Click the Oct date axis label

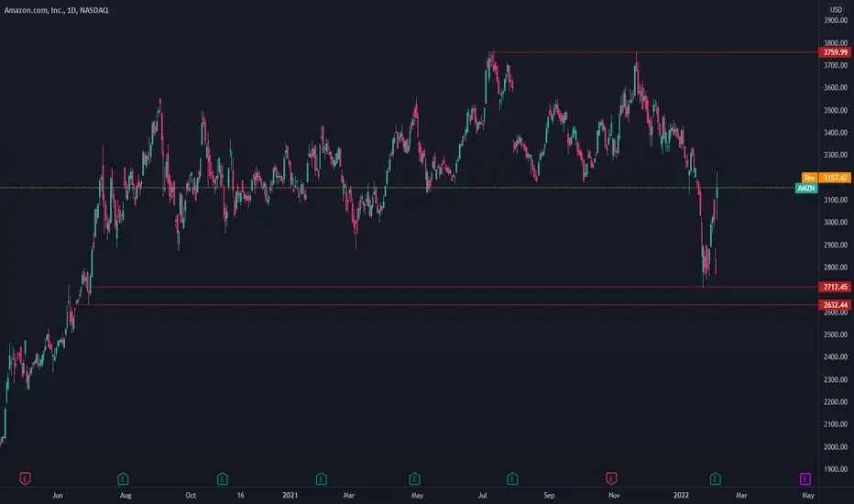point(190,495)
